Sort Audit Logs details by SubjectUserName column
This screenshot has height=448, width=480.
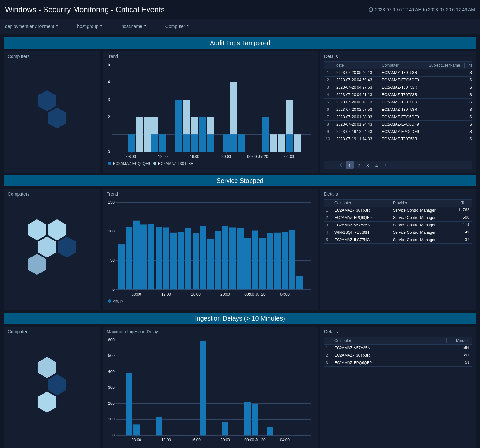444,65
